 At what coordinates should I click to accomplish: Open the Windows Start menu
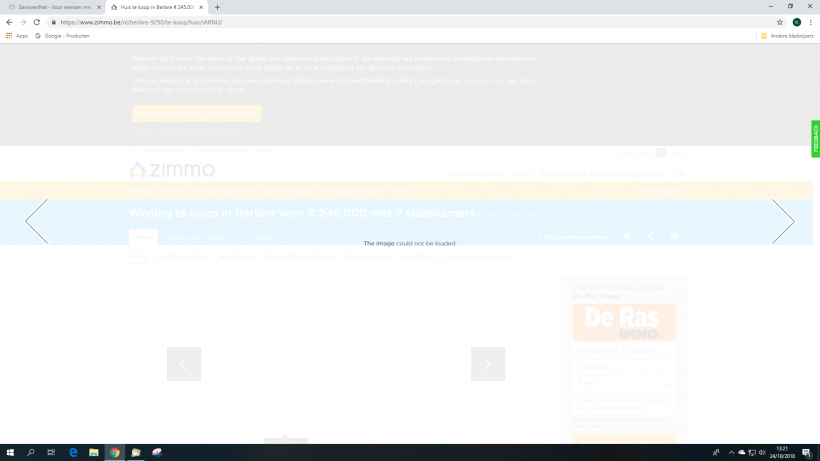pos(9,452)
